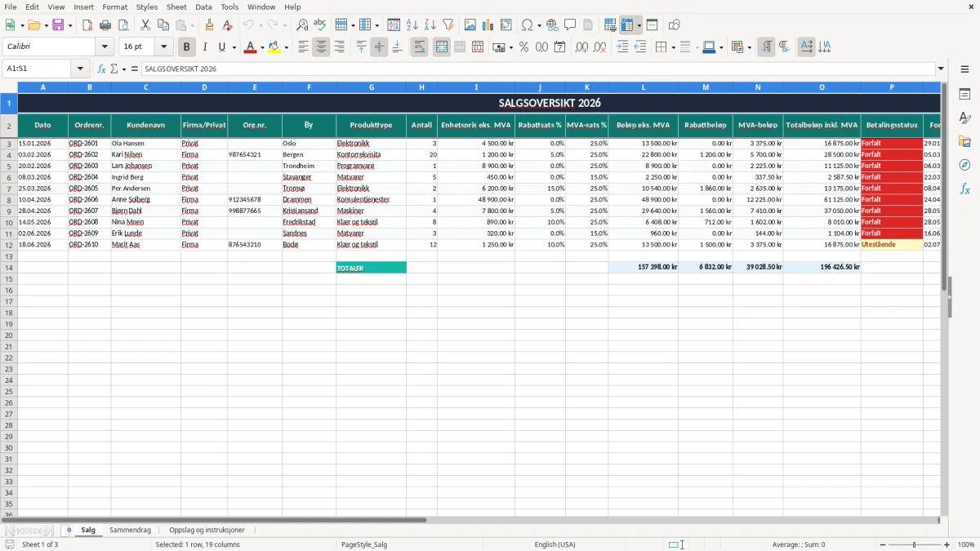This screenshot has width=980, height=551.
Task: Open the borders dropdown arrow
Action: pos(673,47)
